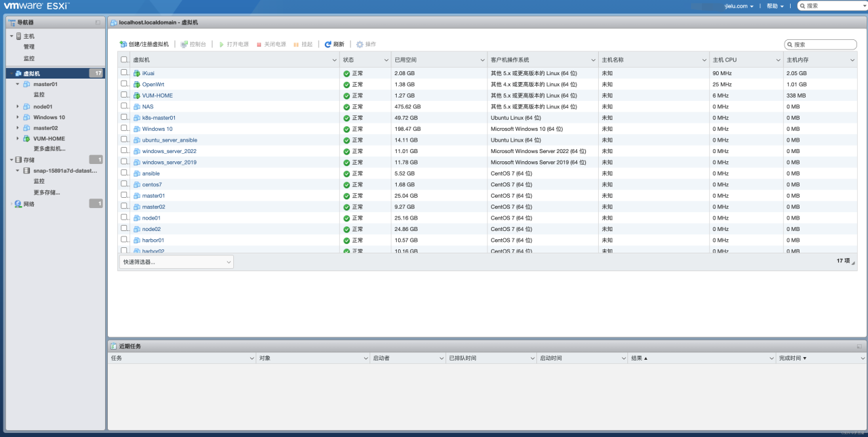
Task: Open the Help (帮助) menu
Action: click(x=775, y=6)
